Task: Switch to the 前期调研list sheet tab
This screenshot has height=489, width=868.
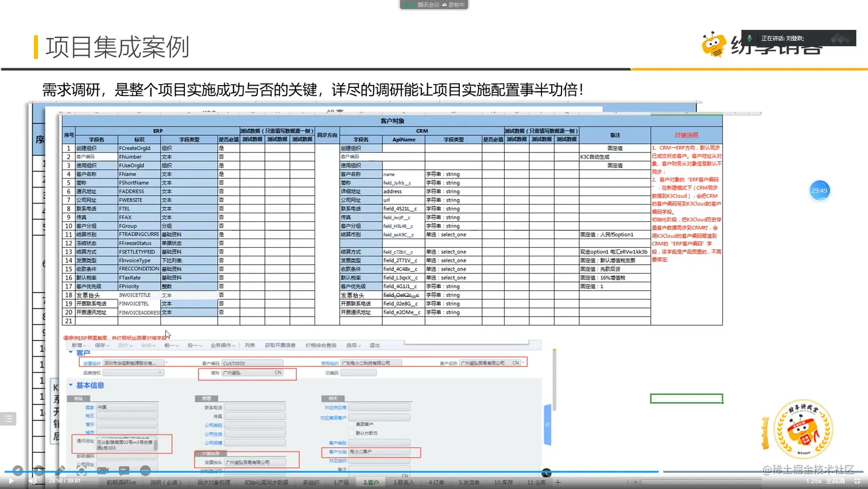Action: point(121,482)
